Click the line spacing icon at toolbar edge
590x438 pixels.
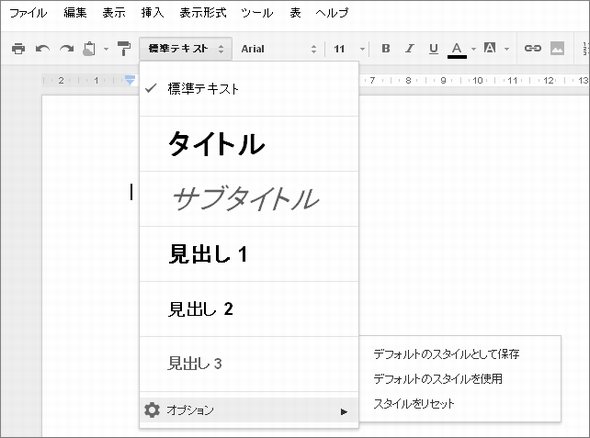(585, 49)
